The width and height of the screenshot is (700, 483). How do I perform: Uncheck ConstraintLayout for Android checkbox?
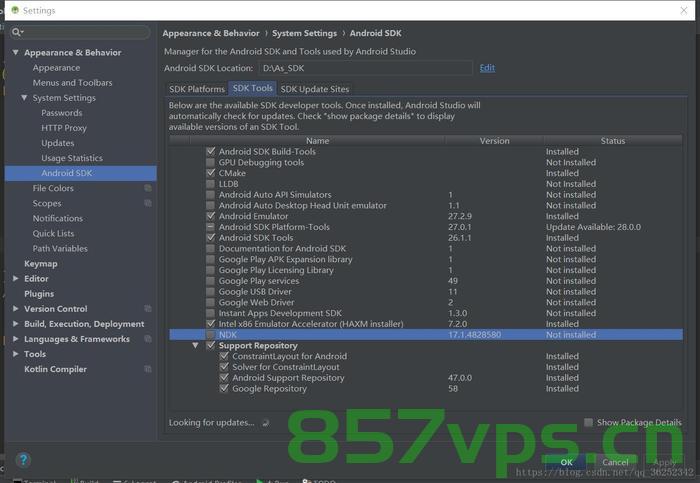224,356
